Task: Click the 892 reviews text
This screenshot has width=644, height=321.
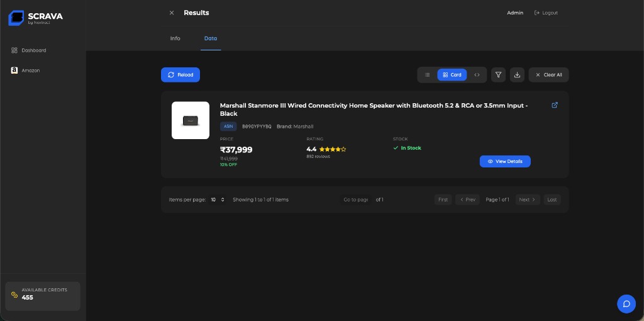Action: [x=318, y=157]
